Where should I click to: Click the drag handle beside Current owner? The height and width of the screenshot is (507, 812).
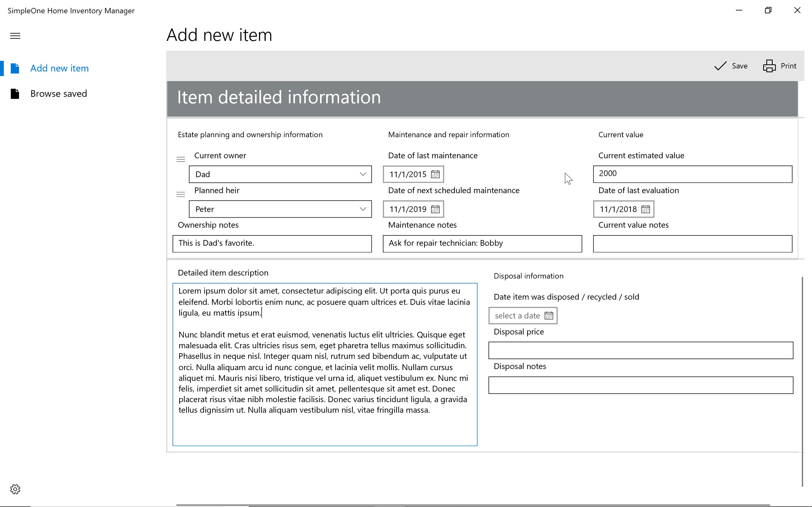(181, 159)
